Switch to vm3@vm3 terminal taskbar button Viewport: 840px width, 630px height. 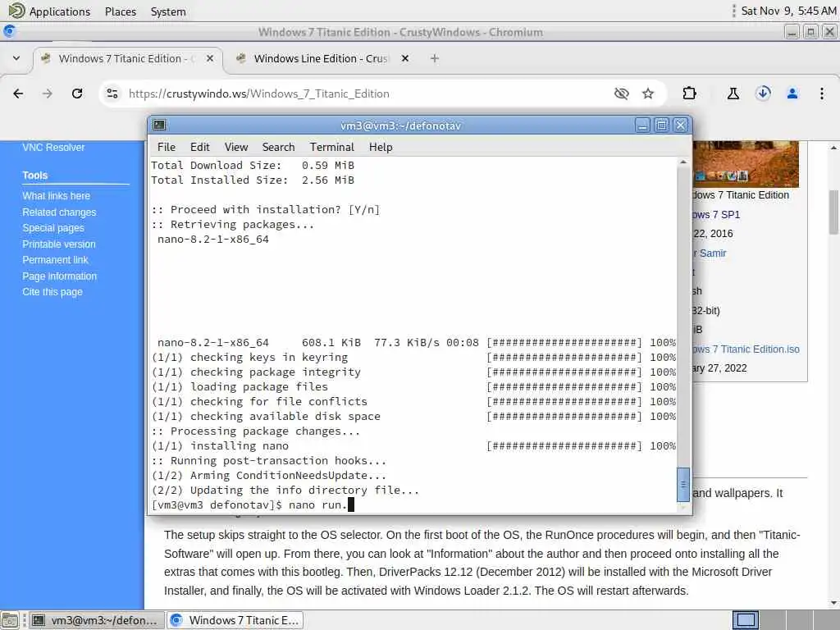pos(95,620)
